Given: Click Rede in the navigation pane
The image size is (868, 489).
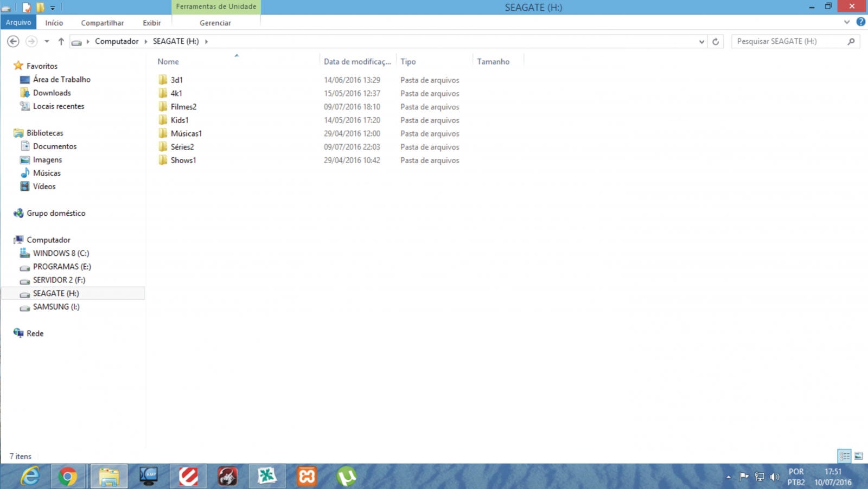Looking at the screenshot, I should tap(35, 333).
